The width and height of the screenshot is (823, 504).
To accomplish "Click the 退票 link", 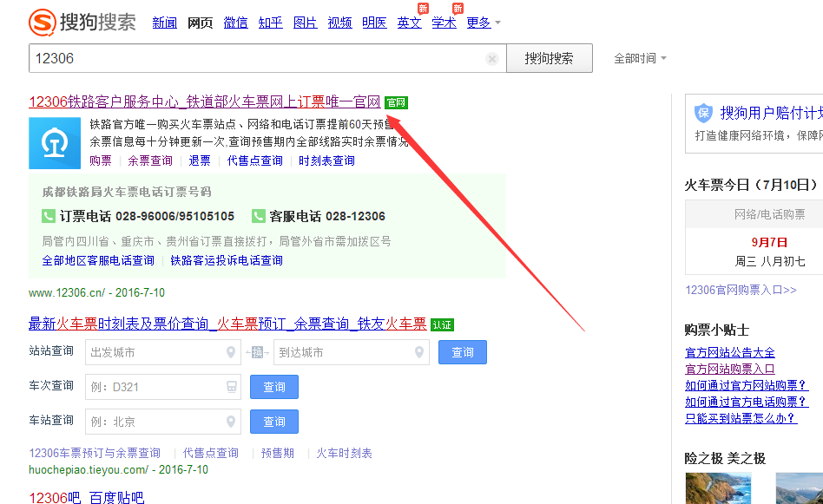I will coord(200,160).
